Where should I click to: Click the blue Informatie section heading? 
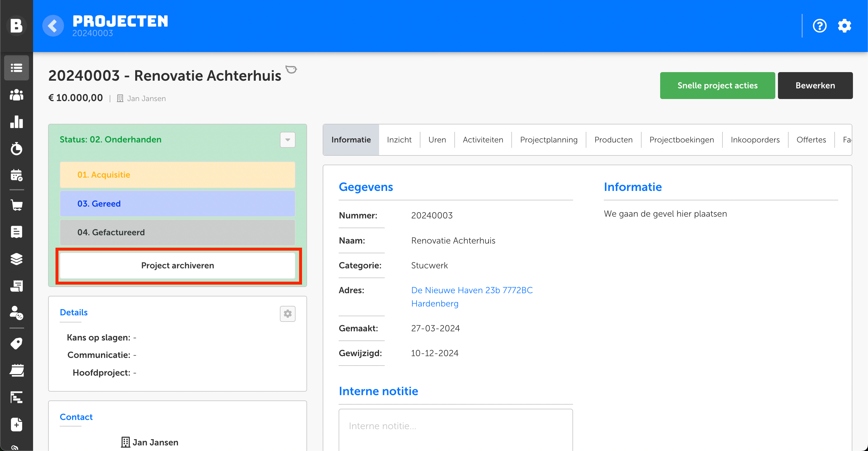pyautogui.click(x=632, y=187)
